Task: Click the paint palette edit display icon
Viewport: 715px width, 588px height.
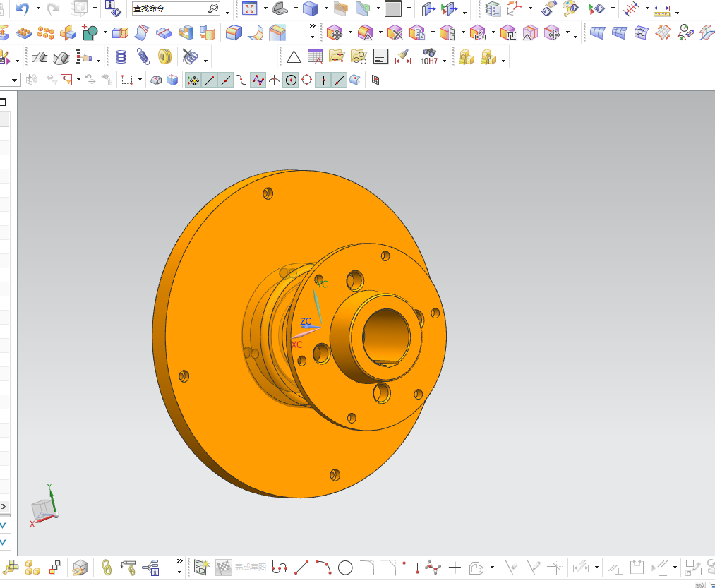Action: click(570, 8)
